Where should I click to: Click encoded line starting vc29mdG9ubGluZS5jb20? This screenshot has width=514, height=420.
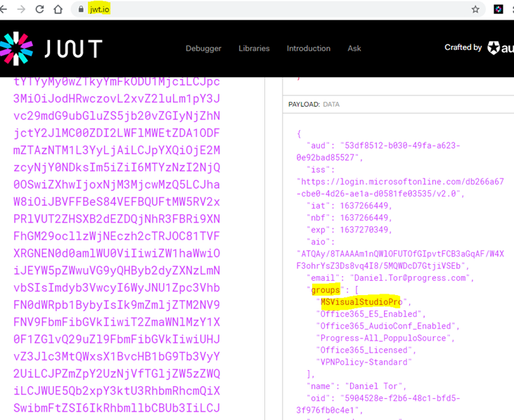click(x=117, y=116)
